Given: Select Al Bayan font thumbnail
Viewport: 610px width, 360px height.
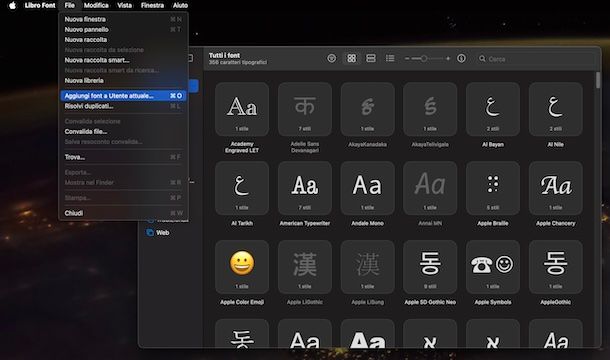Looking at the screenshot, I should [x=493, y=109].
